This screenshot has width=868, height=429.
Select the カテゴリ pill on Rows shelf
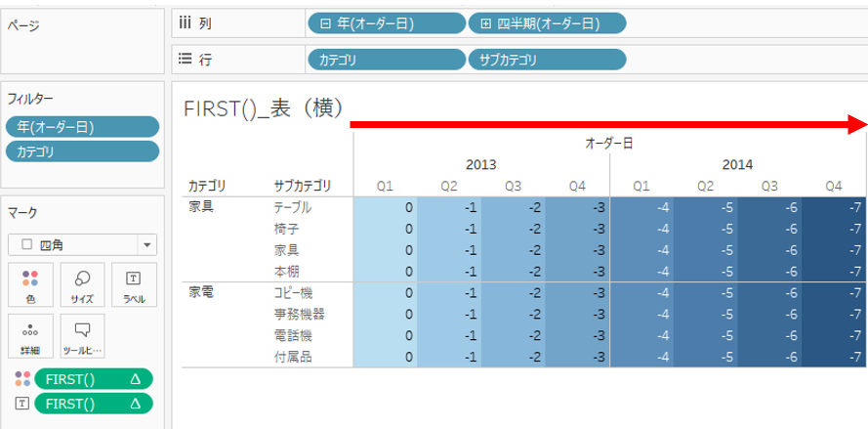tap(387, 60)
